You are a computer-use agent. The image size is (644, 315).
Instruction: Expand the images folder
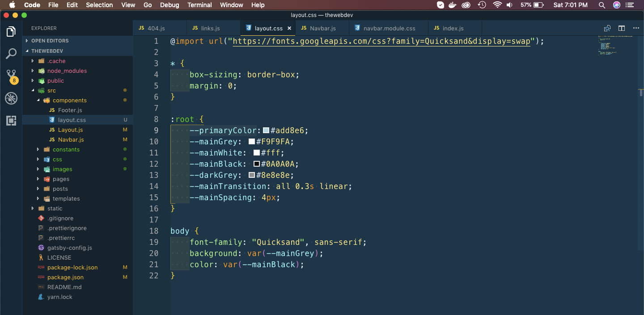tap(38, 169)
